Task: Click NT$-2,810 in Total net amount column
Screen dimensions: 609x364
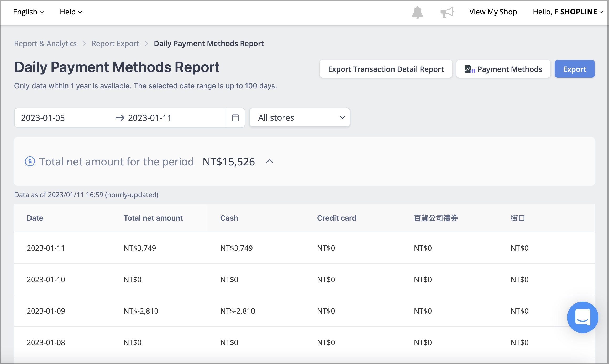Action: 141,311
